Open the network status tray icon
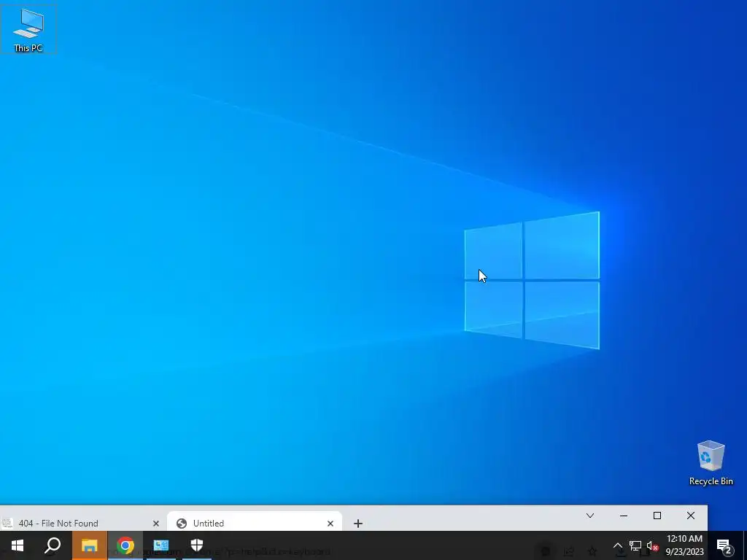The height and width of the screenshot is (560, 747). tap(635, 545)
